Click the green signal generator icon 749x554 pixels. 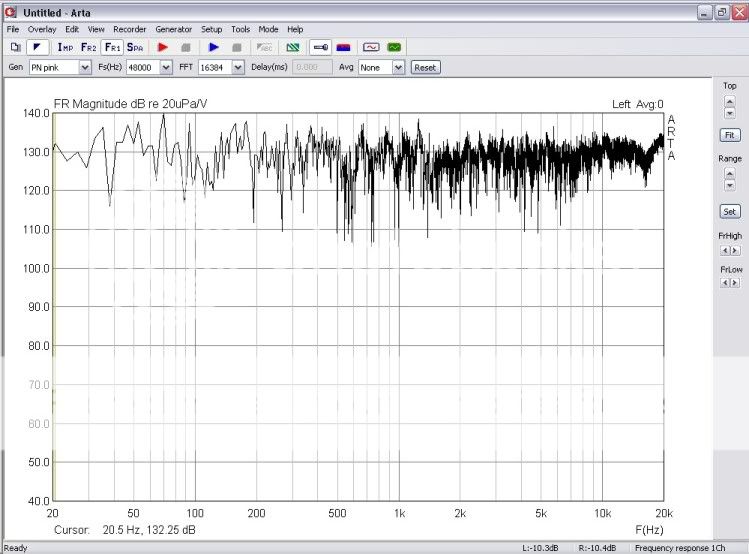[x=395, y=47]
